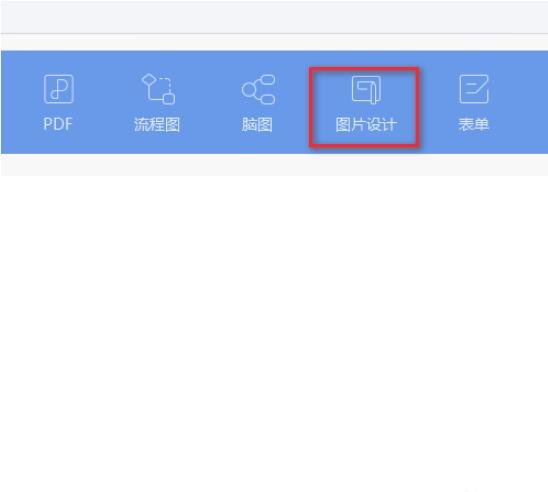Click the 脑图 text label
Image resolution: width=548 pixels, height=492 pixels.
pyautogui.click(x=257, y=124)
